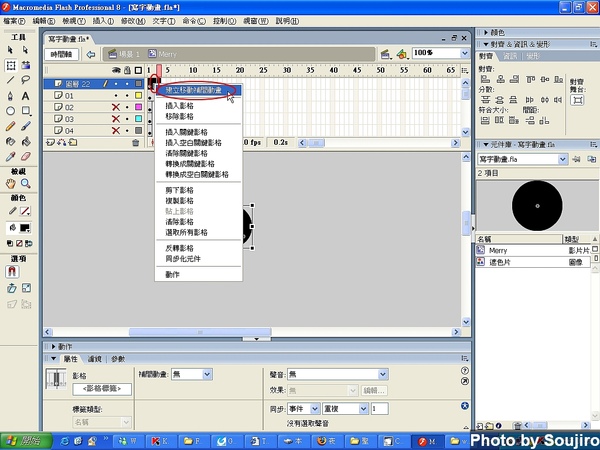Select the Paint Bucket tool
This screenshot has width=600, height=450.
click(26, 141)
